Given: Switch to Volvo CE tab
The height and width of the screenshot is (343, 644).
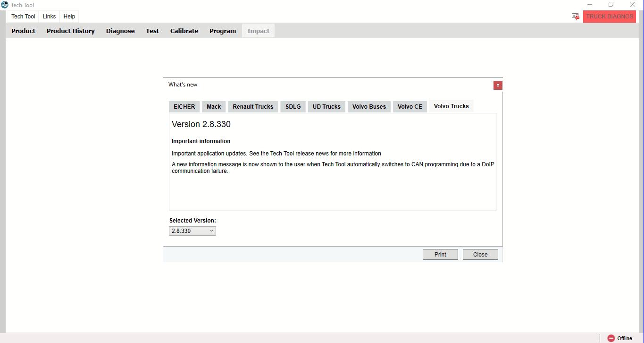Looking at the screenshot, I should tap(410, 107).
